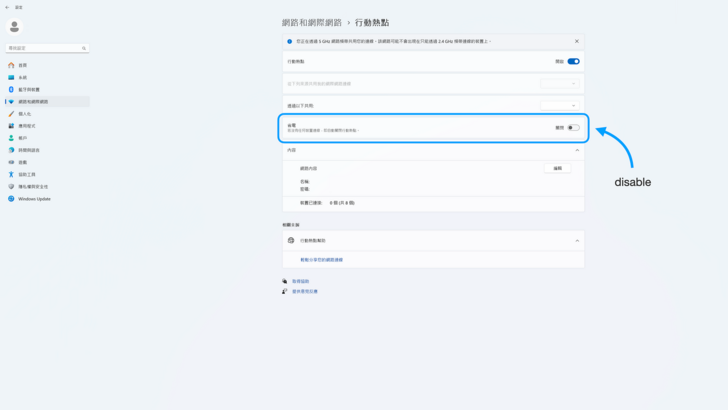Collapse the 行動熱點幫助 help section
728x410 pixels.
(x=576, y=241)
